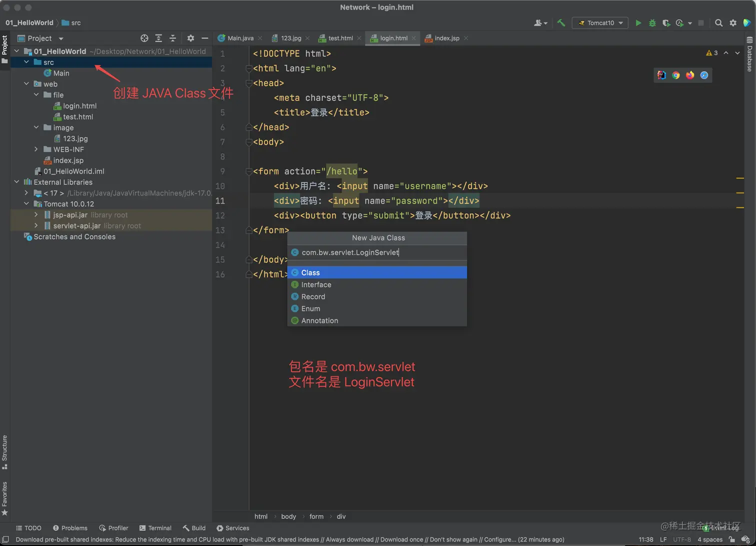Open the Favorites side panel

[5, 498]
